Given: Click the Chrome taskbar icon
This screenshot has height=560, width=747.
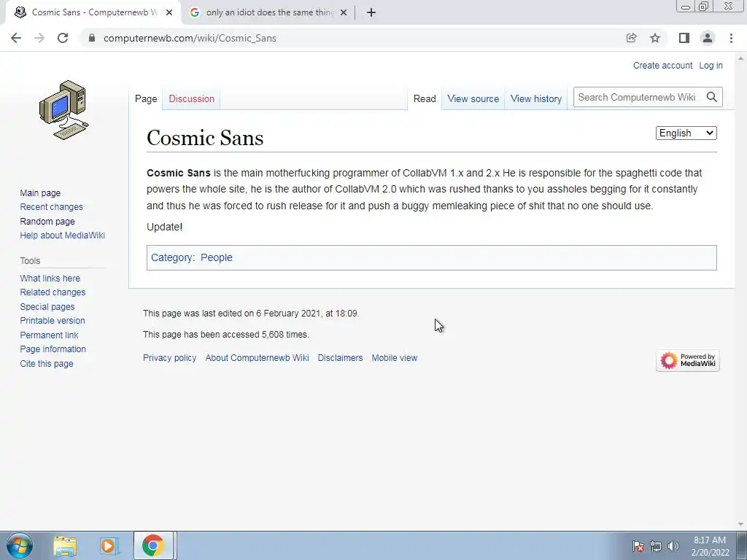Looking at the screenshot, I should tap(153, 545).
